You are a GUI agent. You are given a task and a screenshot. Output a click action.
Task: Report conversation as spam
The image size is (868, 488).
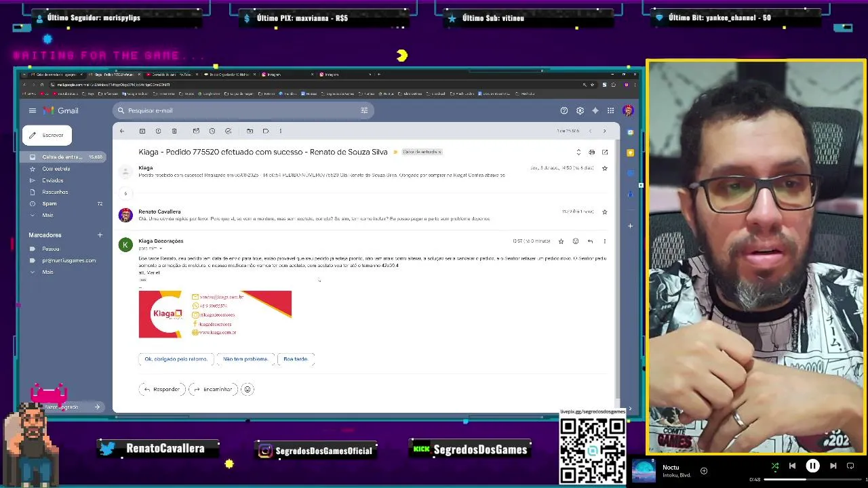click(158, 131)
